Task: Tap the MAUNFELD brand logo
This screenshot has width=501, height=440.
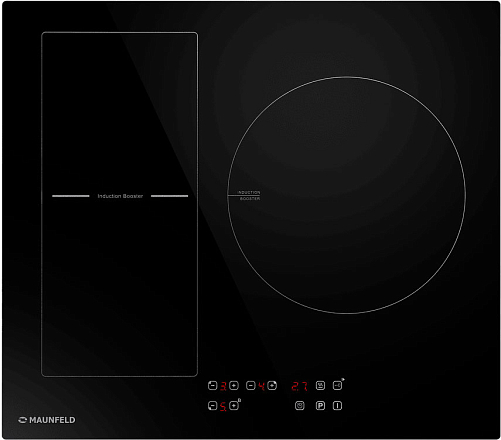Action: pos(47,420)
